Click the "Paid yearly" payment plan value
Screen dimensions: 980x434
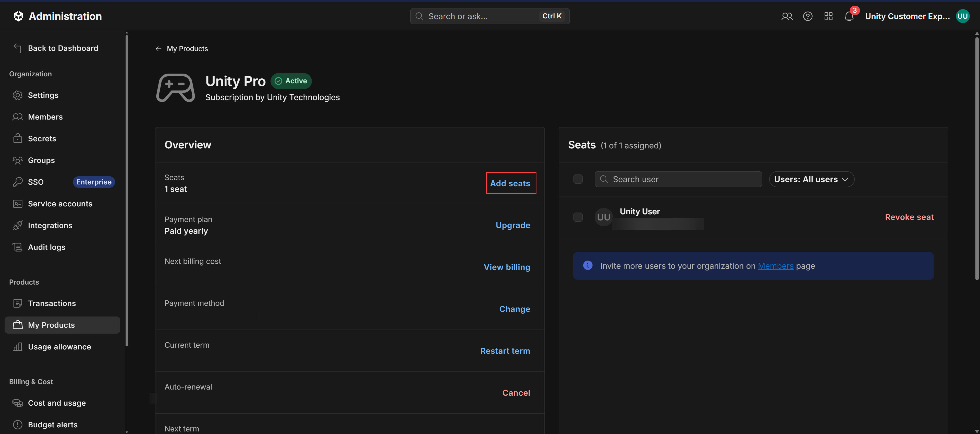coord(186,231)
